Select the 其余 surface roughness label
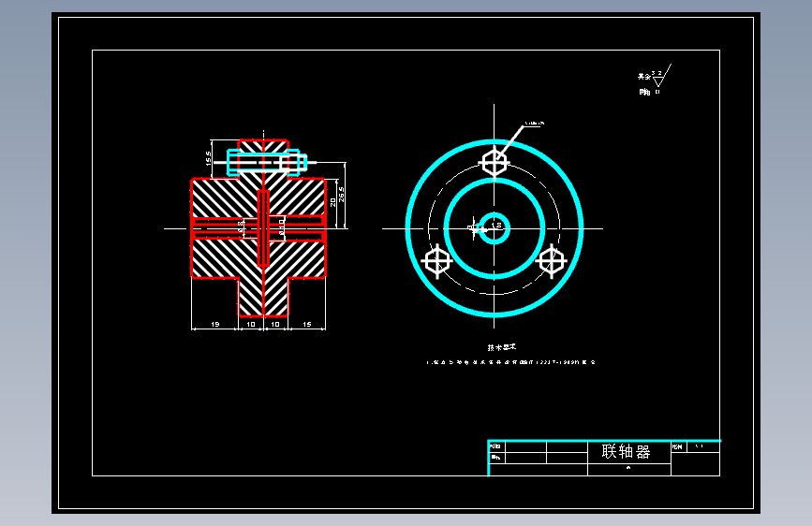The width and height of the screenshot is (812, 526). (643, 76)
